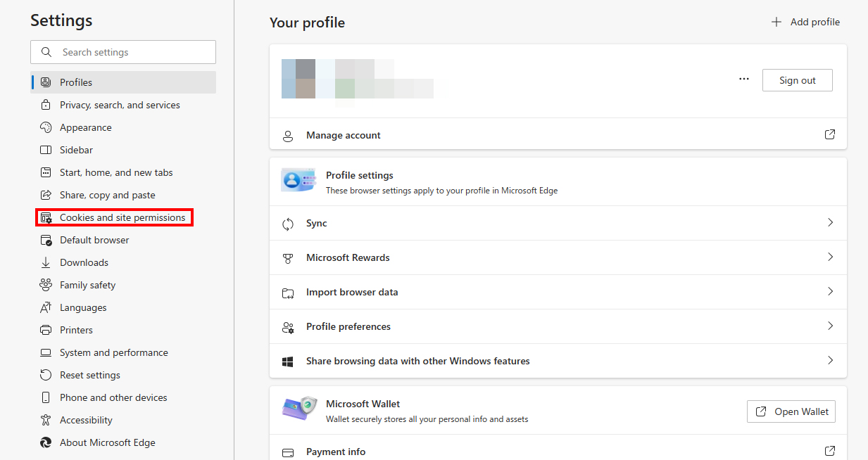This screenshot has width=868, height=460.
Task: Click the Sign out button
Action: click(x=797, y=80)
